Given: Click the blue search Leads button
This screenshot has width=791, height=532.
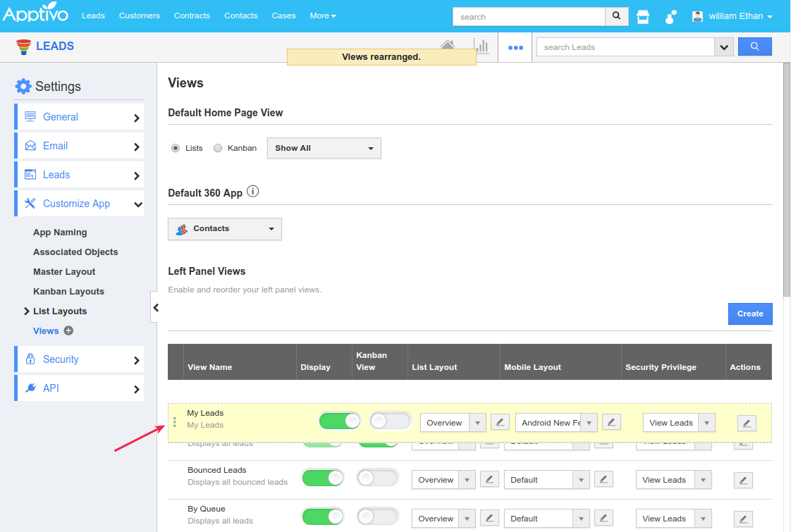Looking at the screenshot, I should 754,47.
